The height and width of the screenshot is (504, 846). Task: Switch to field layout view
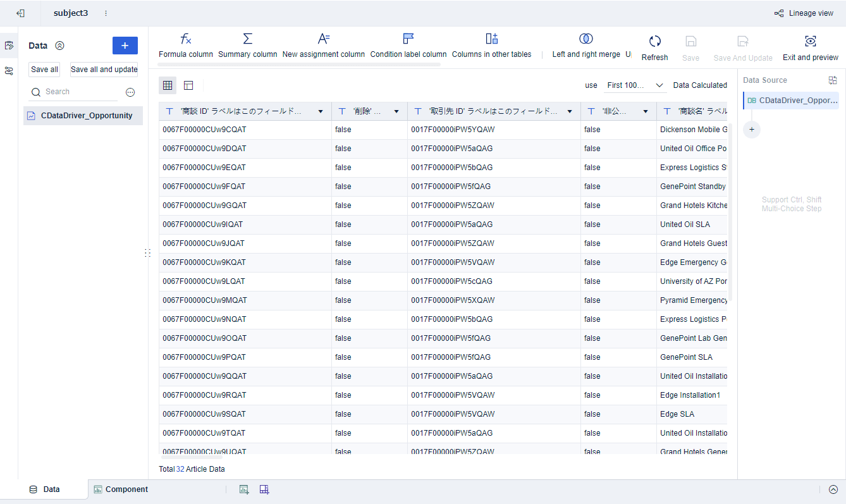click(x=188, y=85)
